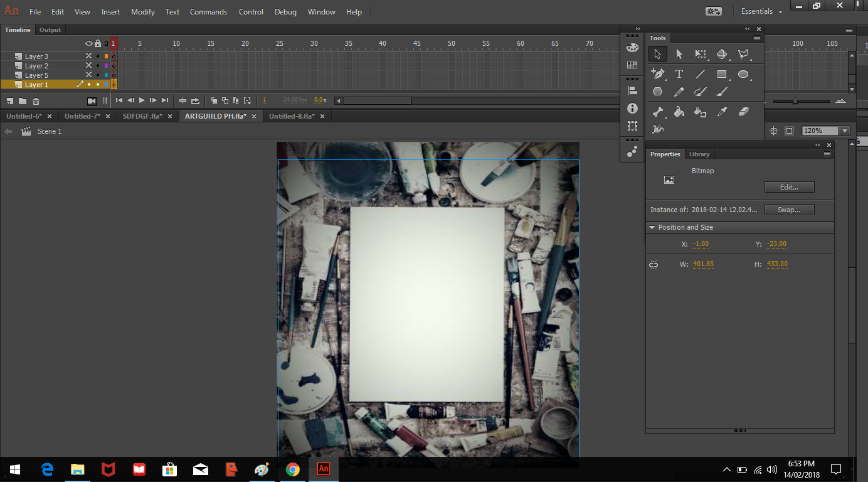This screenshot has width=868, height=482.
Task: Collapse the Tools panel to icons
Action: click(x=748, y=29)
